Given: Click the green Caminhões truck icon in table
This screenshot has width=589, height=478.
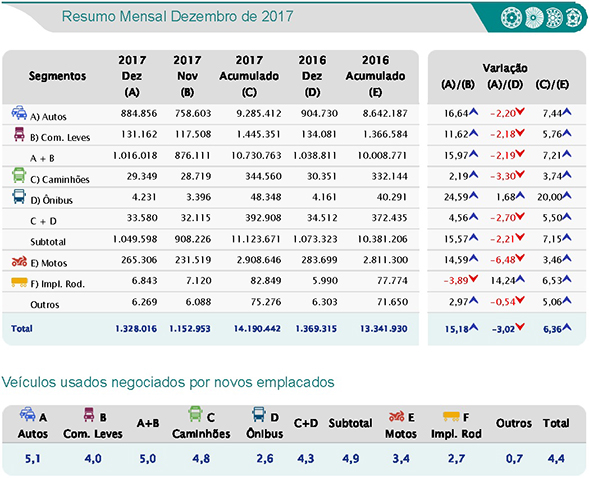Looking at the screenshot, I should point(19,175).
